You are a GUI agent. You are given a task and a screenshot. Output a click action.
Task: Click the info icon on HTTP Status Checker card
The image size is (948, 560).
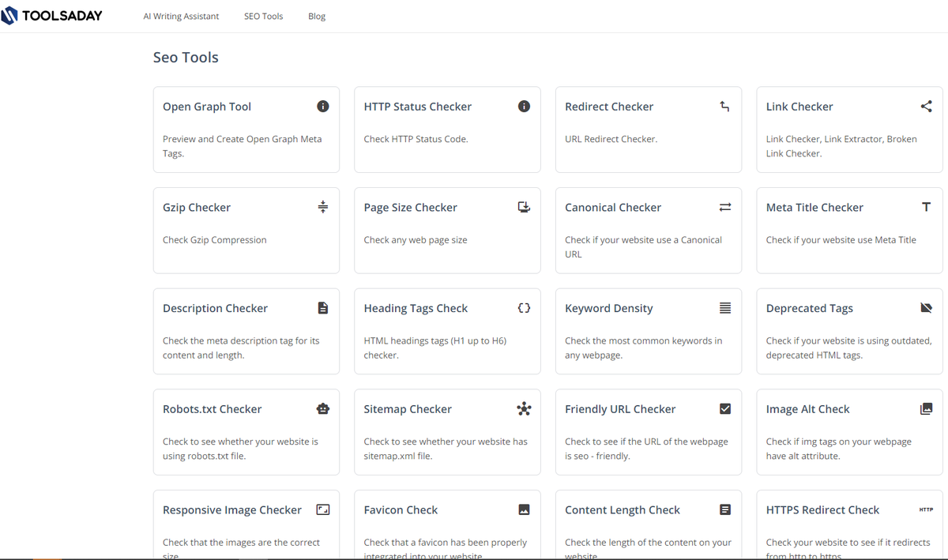point(524,107)
